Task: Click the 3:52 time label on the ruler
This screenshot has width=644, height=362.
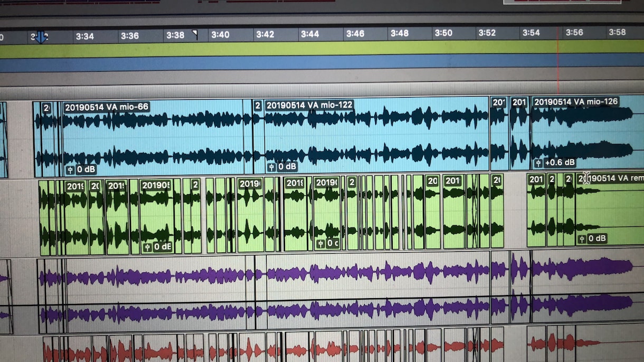Action: [x=487, y=33]
